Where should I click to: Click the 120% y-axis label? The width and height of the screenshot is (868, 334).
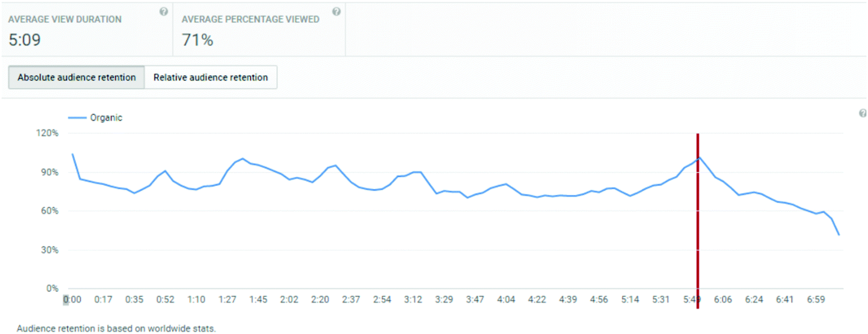coord(48,133)
